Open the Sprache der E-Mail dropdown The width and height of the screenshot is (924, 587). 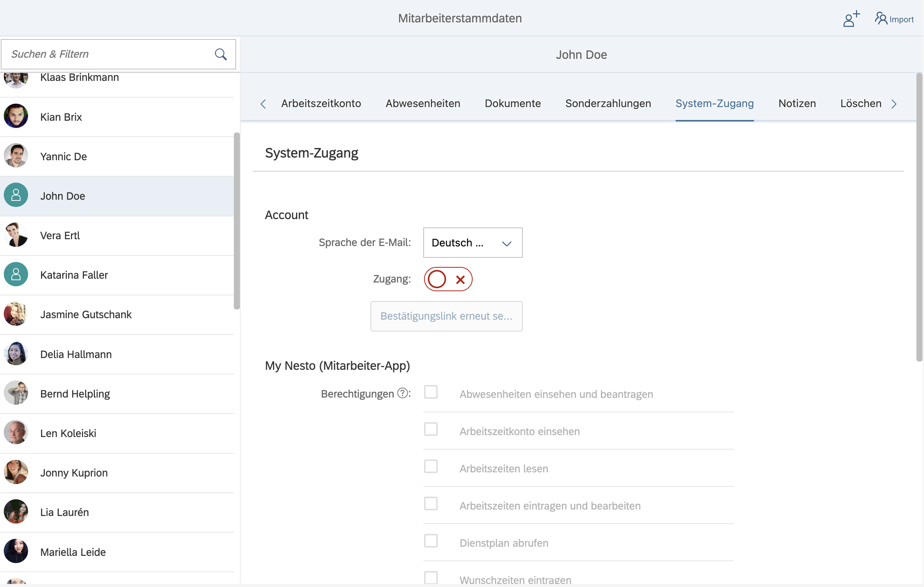tap(472, 243)
